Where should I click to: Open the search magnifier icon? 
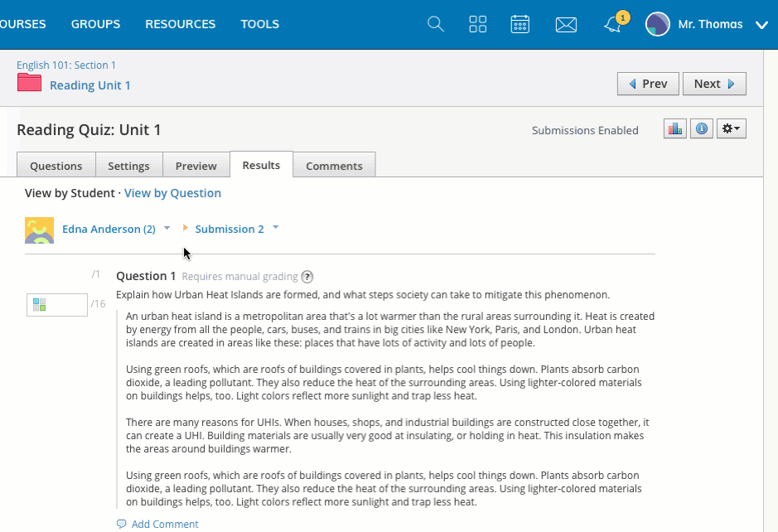coord(436,24)
